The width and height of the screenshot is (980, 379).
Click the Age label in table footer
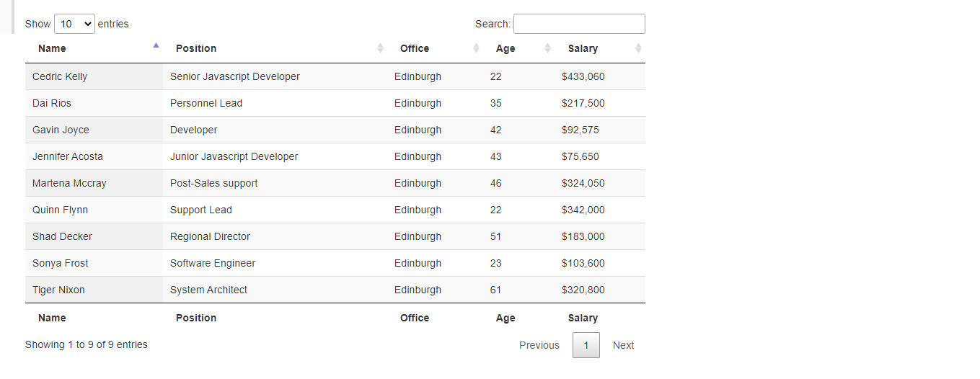point(506,318)
